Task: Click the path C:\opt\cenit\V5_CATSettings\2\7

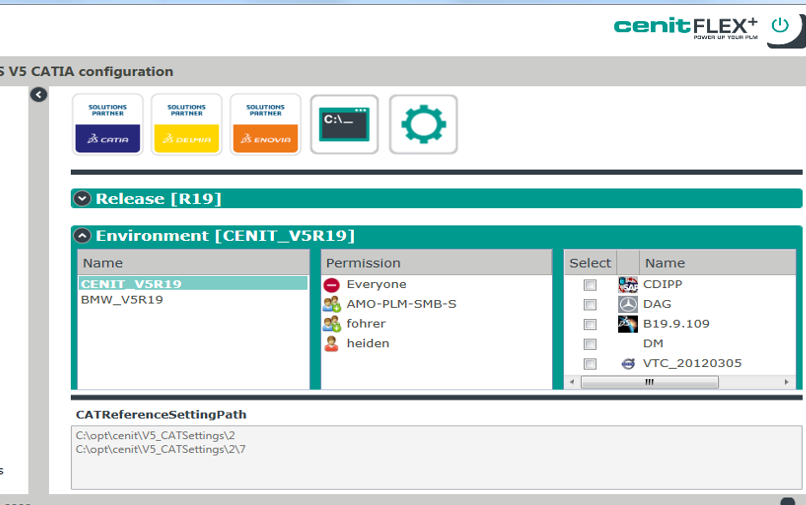Action: (x=160, y=449)
